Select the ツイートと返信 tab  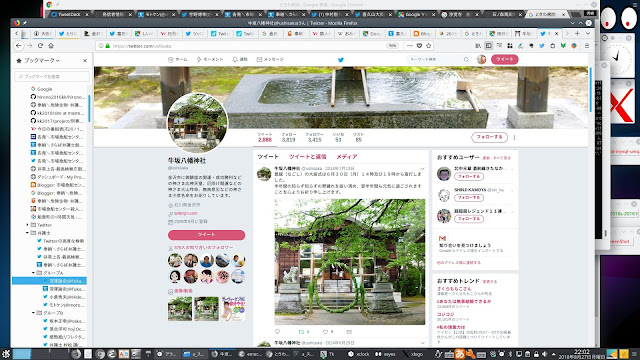(x=307, y=157)
